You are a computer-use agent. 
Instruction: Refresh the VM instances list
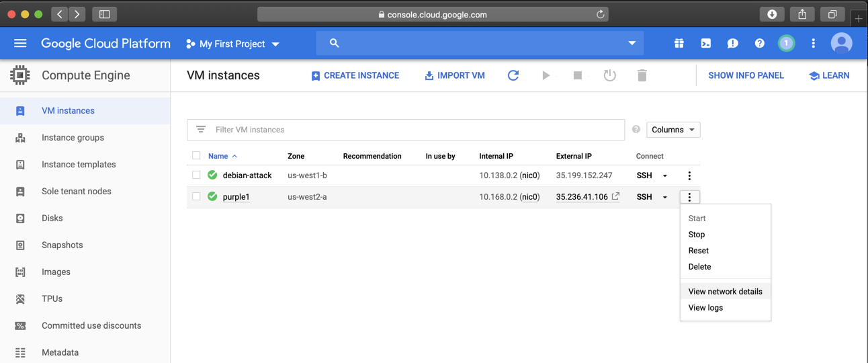click(513, 75)
